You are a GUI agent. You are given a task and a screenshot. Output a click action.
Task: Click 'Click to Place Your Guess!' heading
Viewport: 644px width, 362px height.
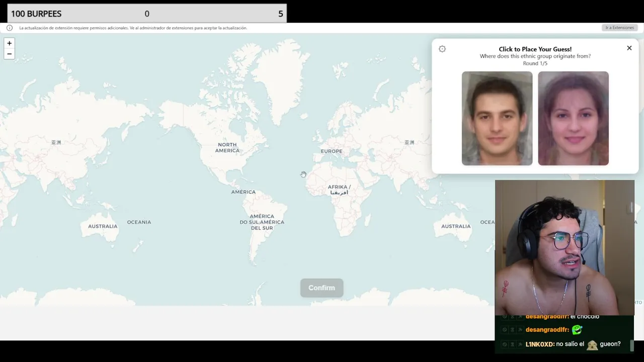pyautogui.click(x=535, y=49)
